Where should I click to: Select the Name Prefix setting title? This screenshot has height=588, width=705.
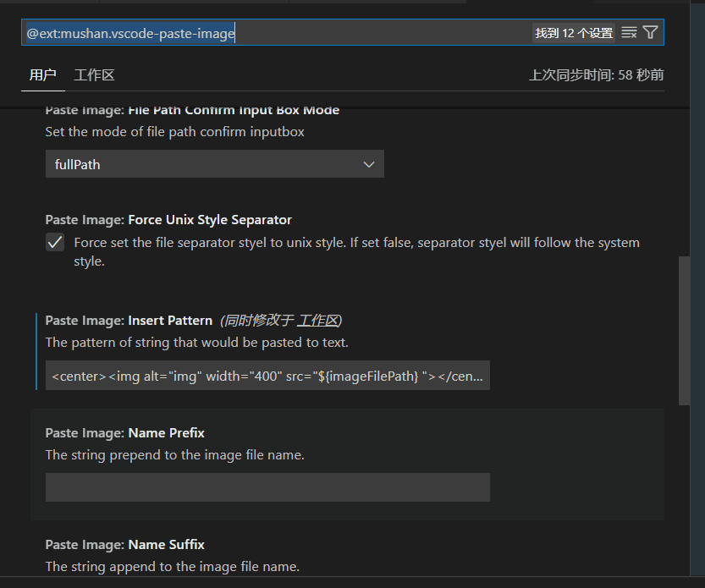[125, 432]
